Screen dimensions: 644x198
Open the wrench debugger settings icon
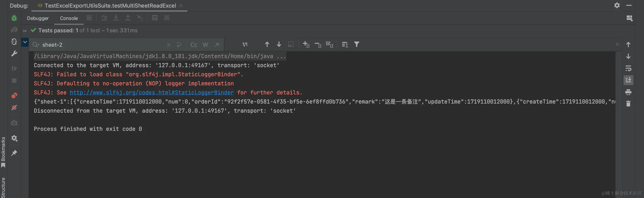click(x=14, y=54)
